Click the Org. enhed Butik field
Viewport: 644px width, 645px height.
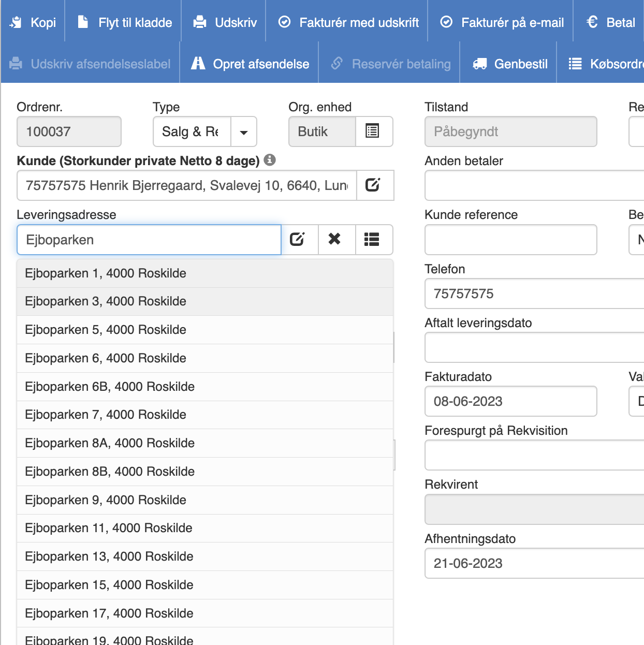pyautogui.click(x=322, y=132)
